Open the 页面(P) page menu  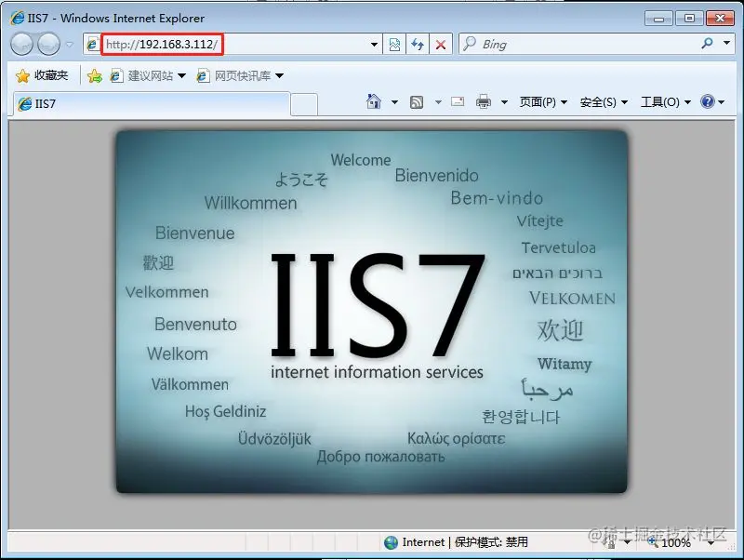coord(543,102)
